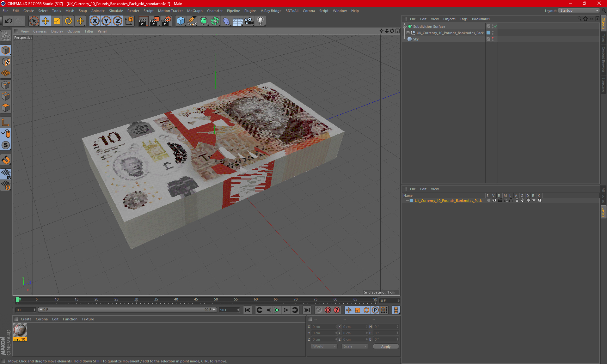Viewport: 607px width, 364px height.
Task: Open material manager Texture menu
Action: pos(88,319)
